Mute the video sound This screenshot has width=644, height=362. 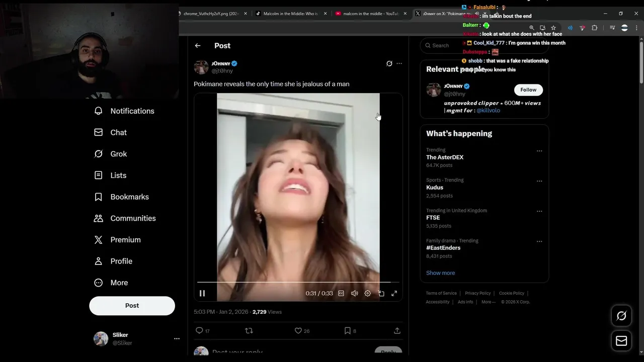[x=354, y=293]
